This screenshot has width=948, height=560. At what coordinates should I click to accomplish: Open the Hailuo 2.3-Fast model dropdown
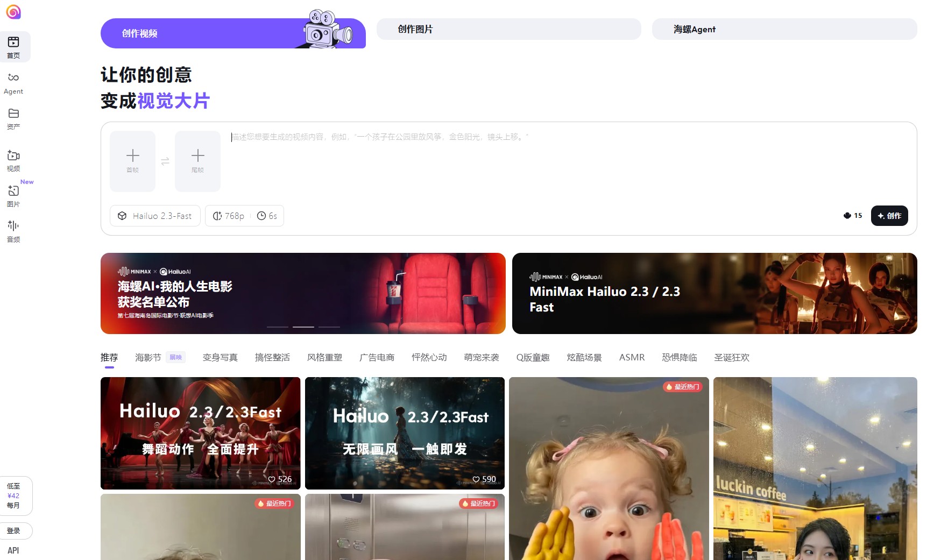click(155, 216)
